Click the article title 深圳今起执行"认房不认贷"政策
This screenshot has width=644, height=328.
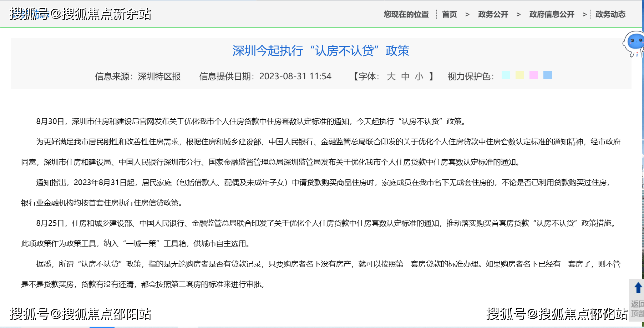point(321,51)
